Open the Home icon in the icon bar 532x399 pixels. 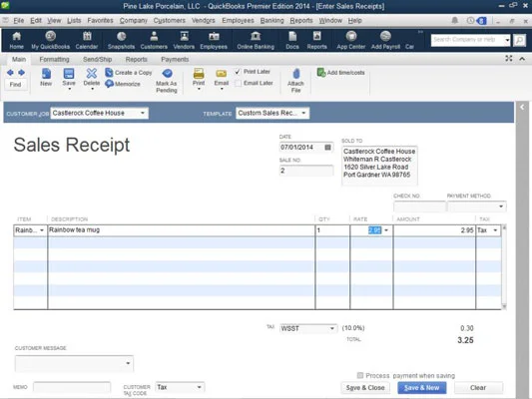[16, 40]
